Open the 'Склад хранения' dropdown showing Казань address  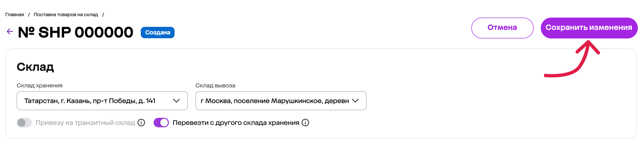click(95, 101)
